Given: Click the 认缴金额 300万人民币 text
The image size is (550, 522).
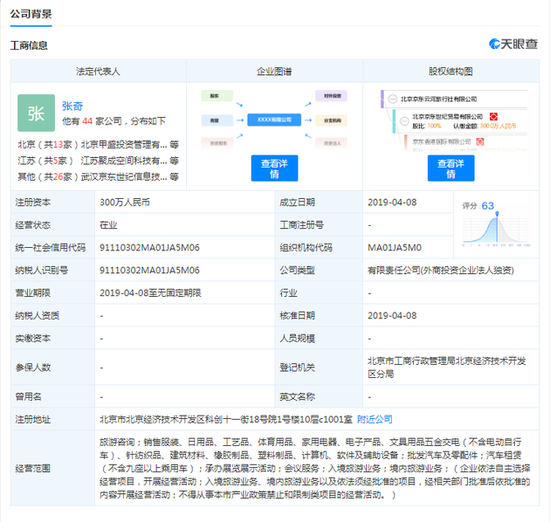Looking at the screenshot, I should tap(484, 126).
